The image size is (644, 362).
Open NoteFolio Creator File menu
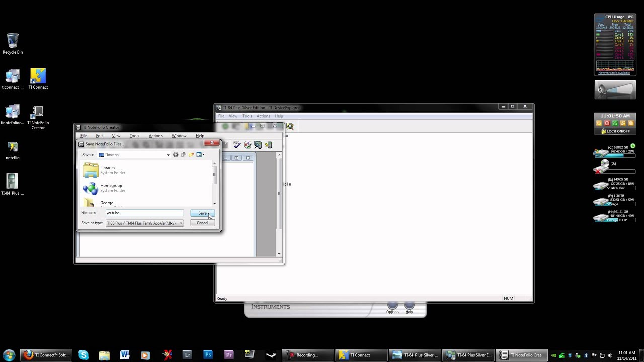[84, 136]
